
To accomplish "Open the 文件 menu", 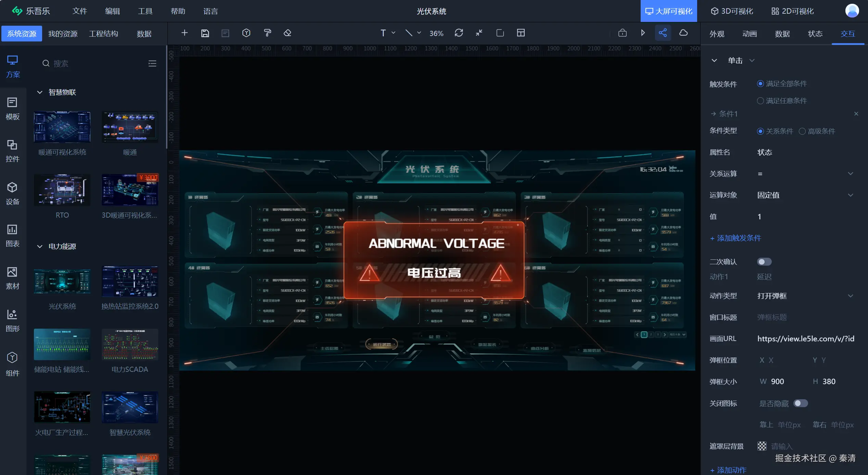I will pyautogui.click(x=79, y=11).
